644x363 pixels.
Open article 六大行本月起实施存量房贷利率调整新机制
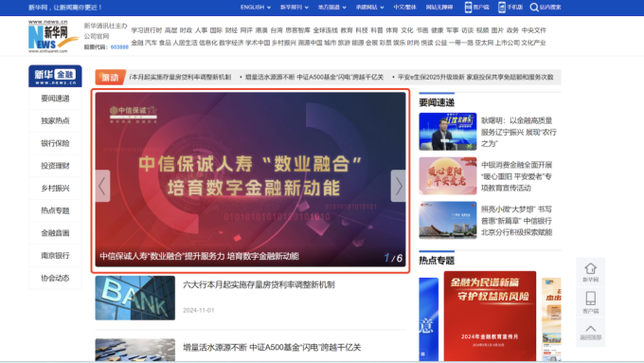[259, 285]
